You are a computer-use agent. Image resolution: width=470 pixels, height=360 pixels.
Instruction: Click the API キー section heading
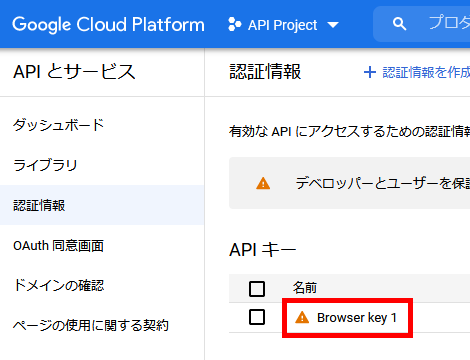click(x=263, y=250)
